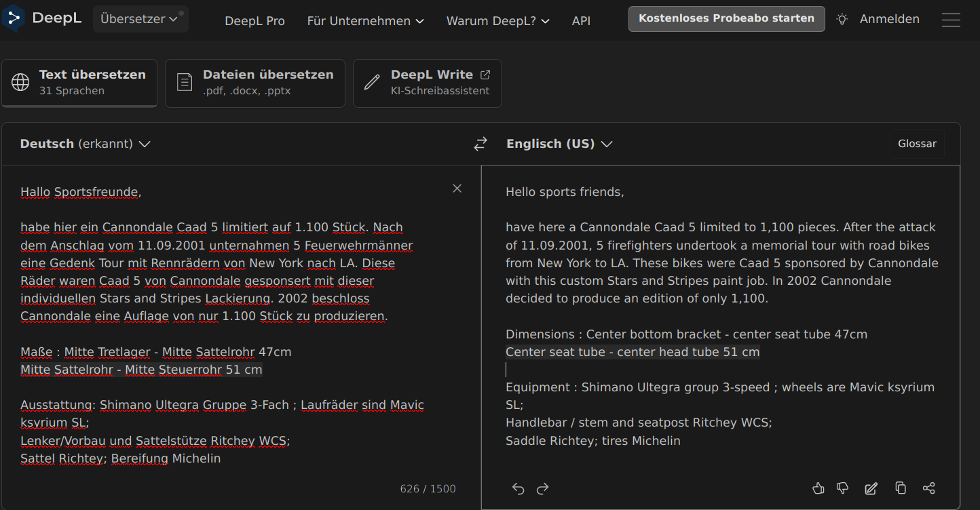This screenshot has width=980, height=510.
Task: Open the Englisch (US) target language dropdown
Action: tap(560, 144)
